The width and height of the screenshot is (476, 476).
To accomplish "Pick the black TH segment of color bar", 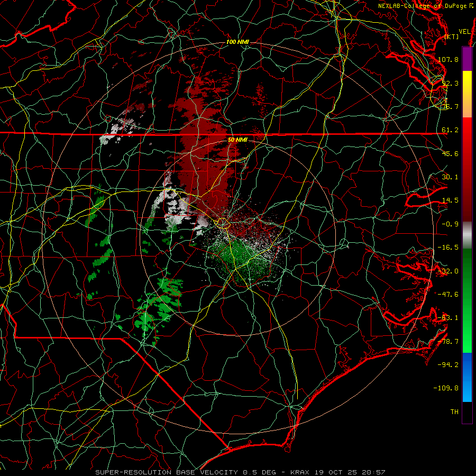I will pyautogui.click(x=467, y=412).
